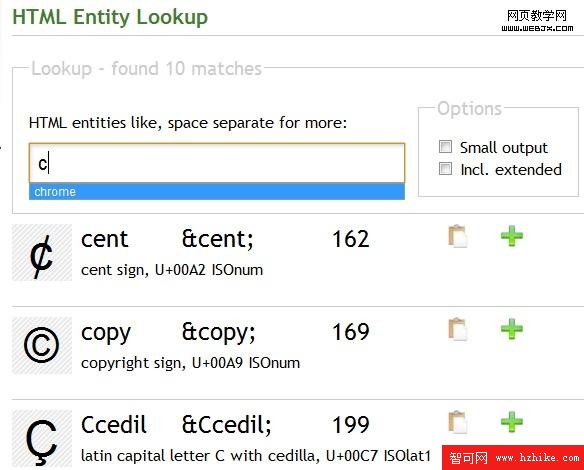Select the &Ccedil; entity code text
The image size is (584, 470).
pyautogui.click(x=227, y=425)
